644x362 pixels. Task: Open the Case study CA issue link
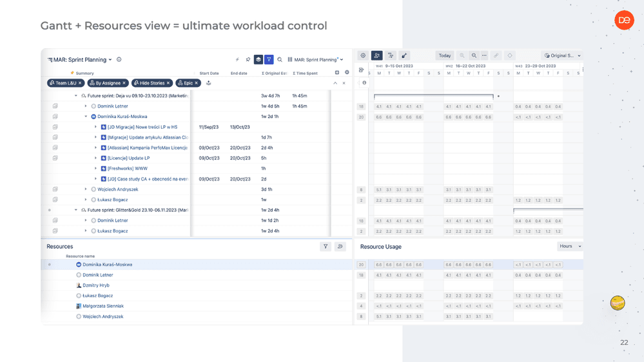coord(148,179)
